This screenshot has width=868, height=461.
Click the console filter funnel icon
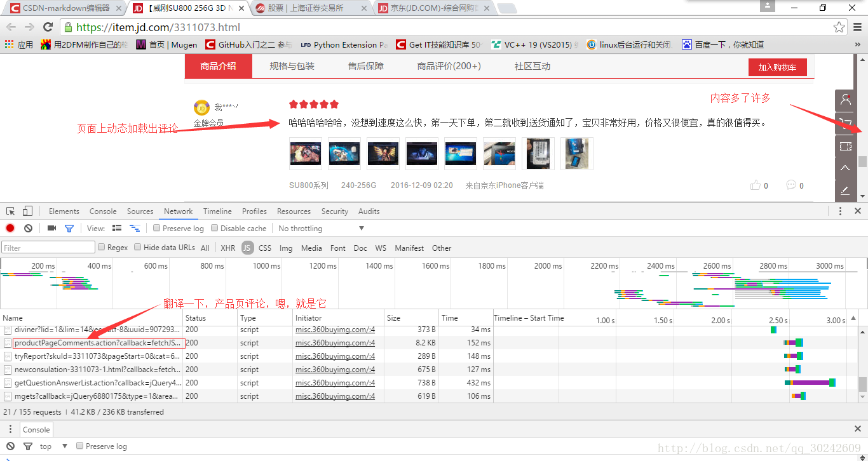coord(28,446)
